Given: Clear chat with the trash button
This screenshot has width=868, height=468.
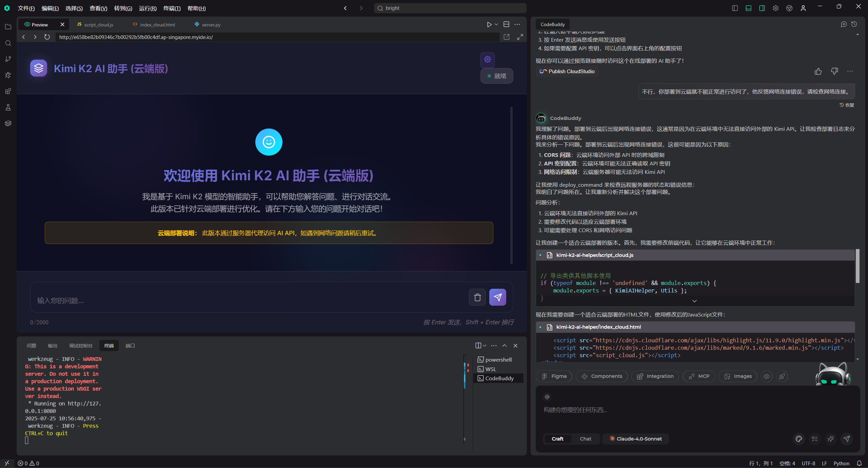Looking at the screenshot, I should [477, 297].
